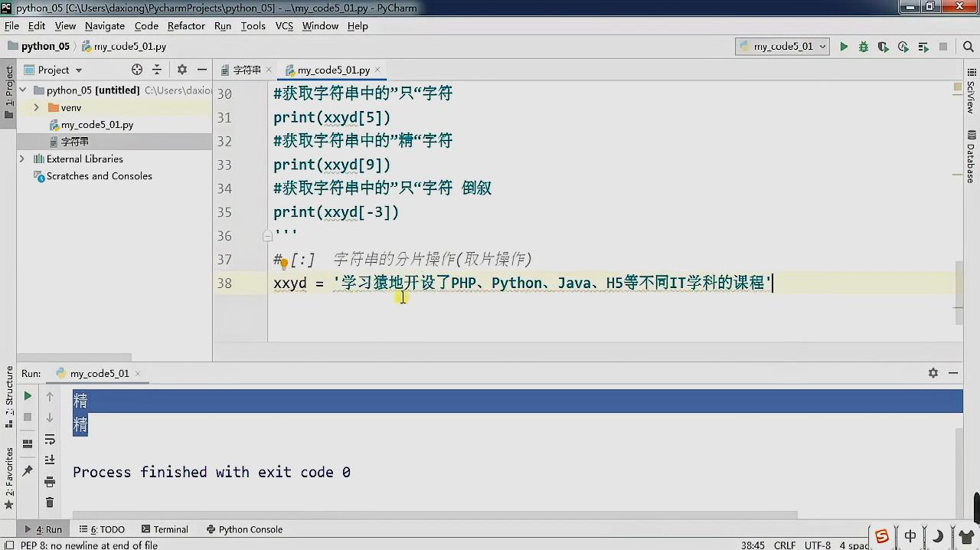Open the my_code5_01 run configuration dropdown
The height and width of the screenshot is (550, 980).
pyautogui.click(x=782, y=46)
